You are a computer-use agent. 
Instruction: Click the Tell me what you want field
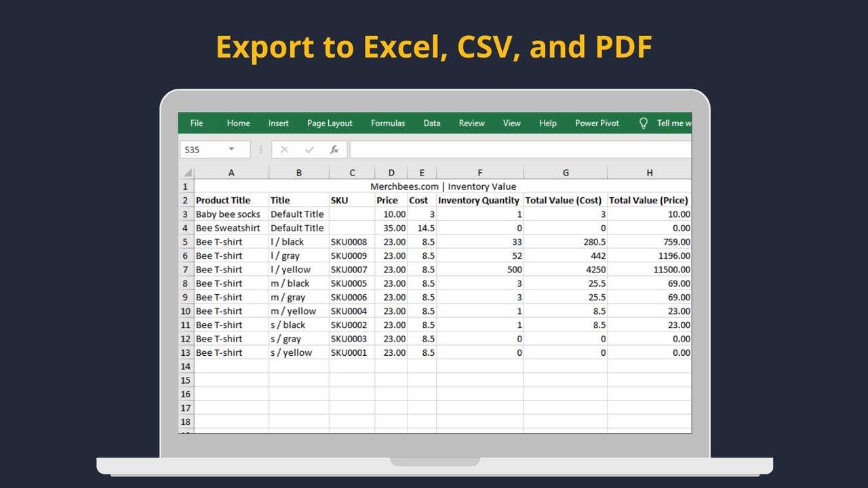click(673, 123)
